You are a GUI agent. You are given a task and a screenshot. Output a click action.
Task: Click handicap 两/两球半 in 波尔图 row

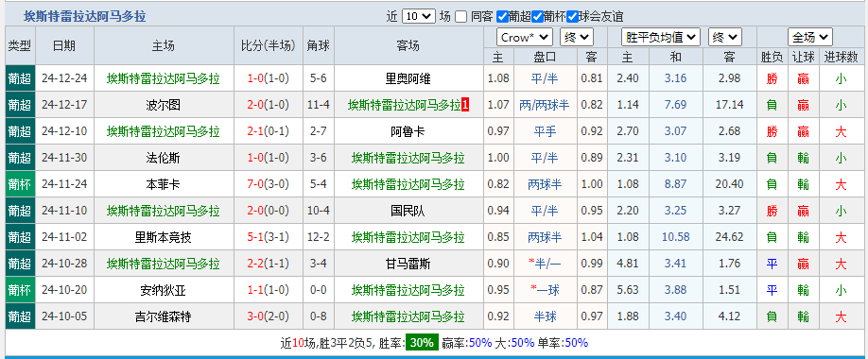pos(546,105)
